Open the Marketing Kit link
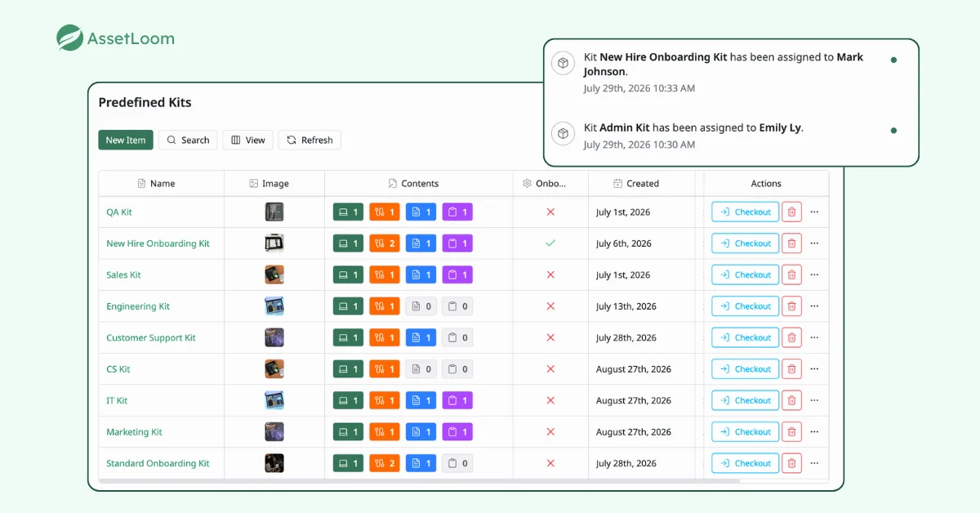The width and height of the screenshot is (980, 513). (134, 432)
